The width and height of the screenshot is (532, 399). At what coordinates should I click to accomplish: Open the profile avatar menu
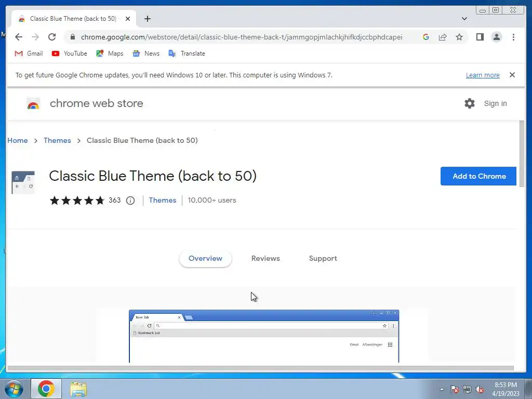coord(496,37)
